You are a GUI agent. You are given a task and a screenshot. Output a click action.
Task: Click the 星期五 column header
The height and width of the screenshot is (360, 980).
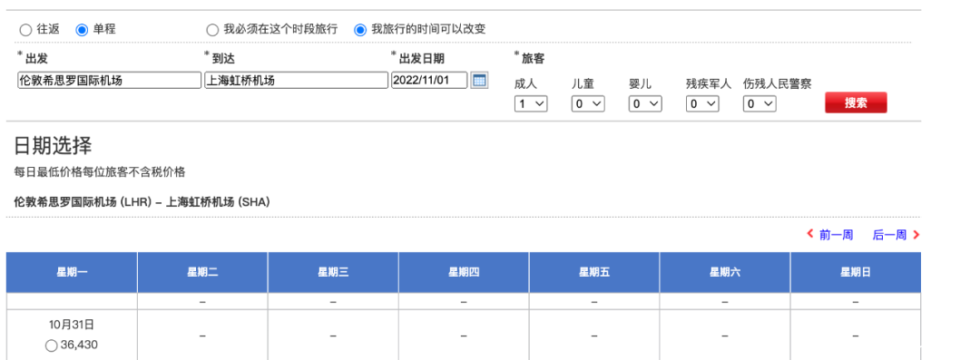pyautogui.click(x=594, y=273)
